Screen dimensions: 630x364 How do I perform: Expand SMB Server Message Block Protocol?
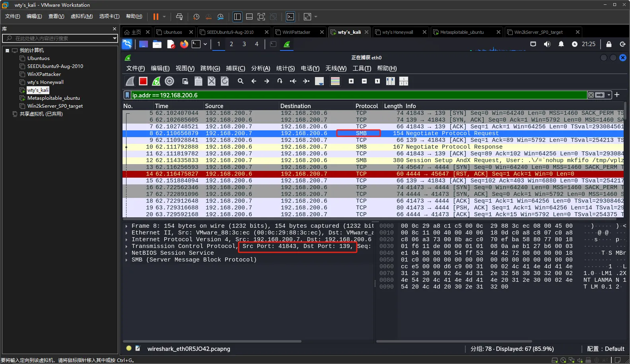click(x=126, y=260)
